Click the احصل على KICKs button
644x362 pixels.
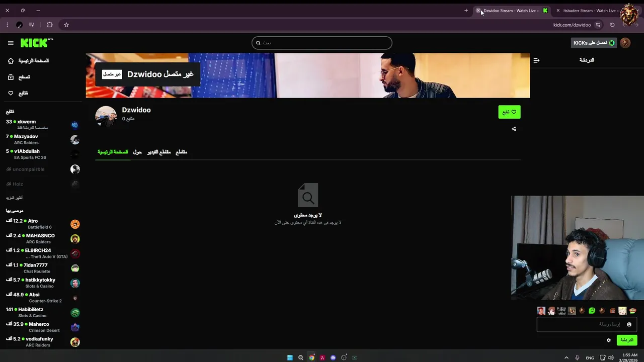tap(594, 43)
